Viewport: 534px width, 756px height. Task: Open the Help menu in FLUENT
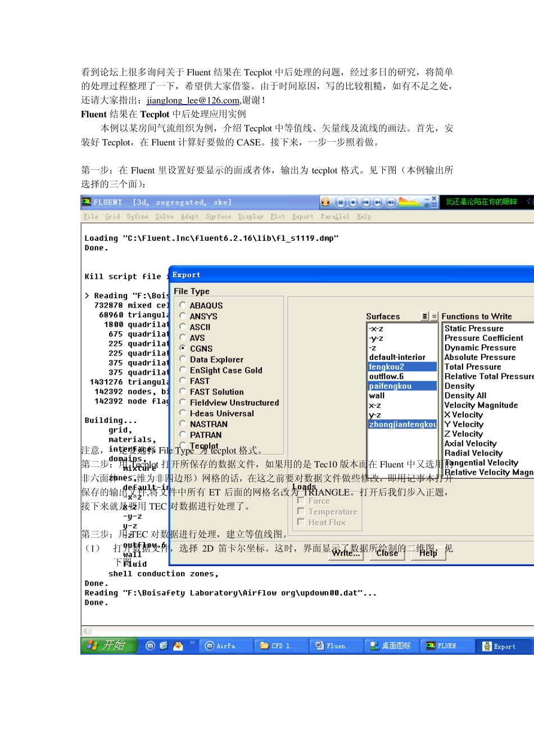tap(364, 217)
